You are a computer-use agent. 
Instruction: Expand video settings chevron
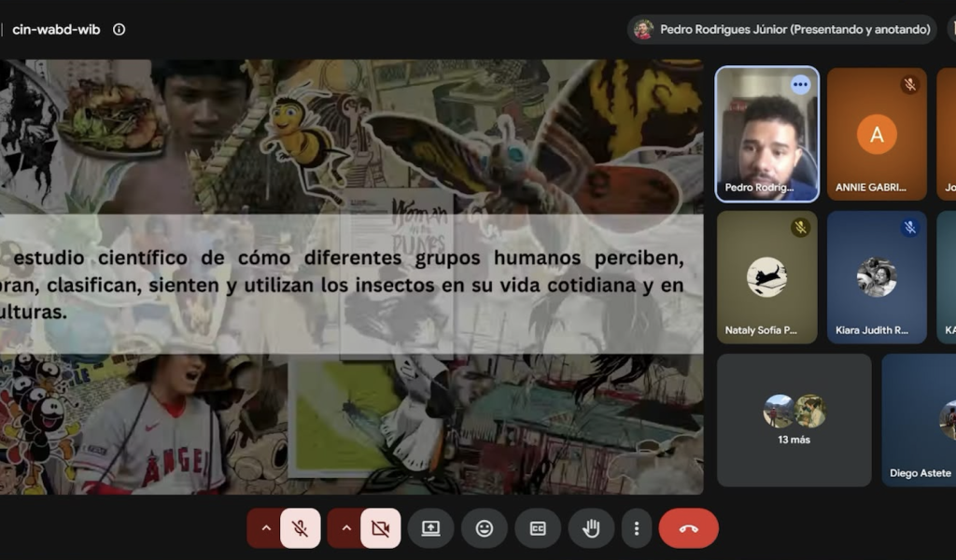pyautogui.click(x=346, y=528)
